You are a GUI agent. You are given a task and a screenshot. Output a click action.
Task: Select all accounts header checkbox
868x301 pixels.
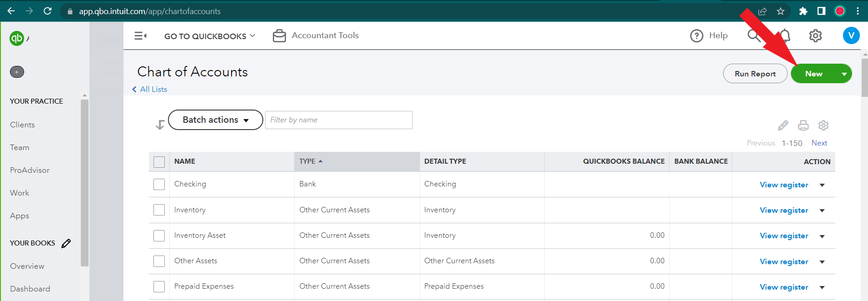159,162
